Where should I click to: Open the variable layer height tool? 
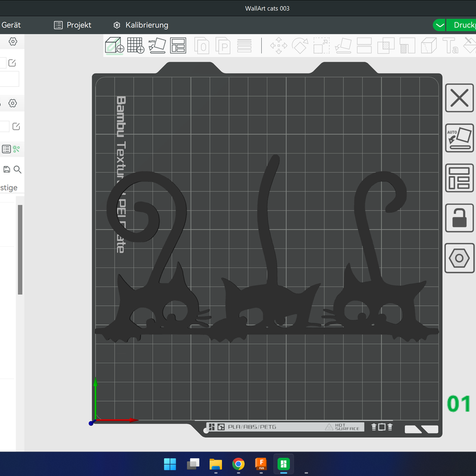245,46
